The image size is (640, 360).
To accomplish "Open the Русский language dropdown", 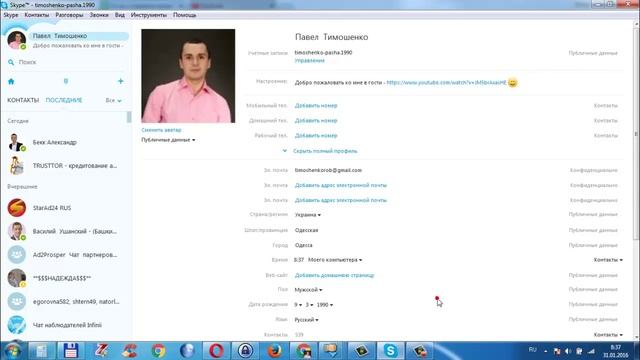I will [x=307, y=320].
